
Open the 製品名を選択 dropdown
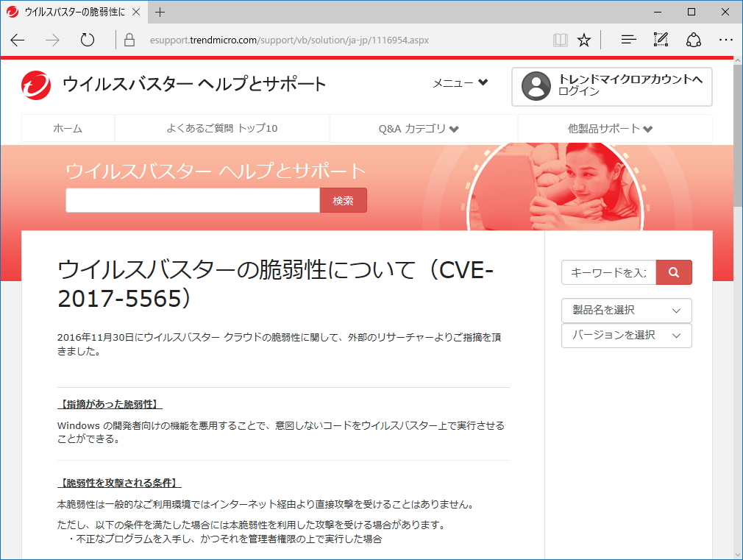coord(626,310)
